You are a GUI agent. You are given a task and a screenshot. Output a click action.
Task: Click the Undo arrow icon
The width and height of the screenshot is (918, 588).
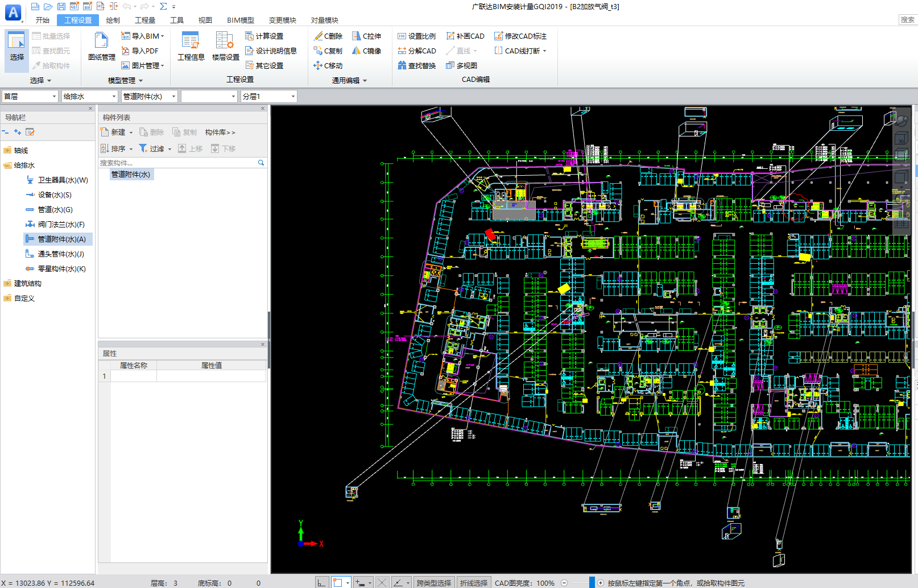[126, 6]
